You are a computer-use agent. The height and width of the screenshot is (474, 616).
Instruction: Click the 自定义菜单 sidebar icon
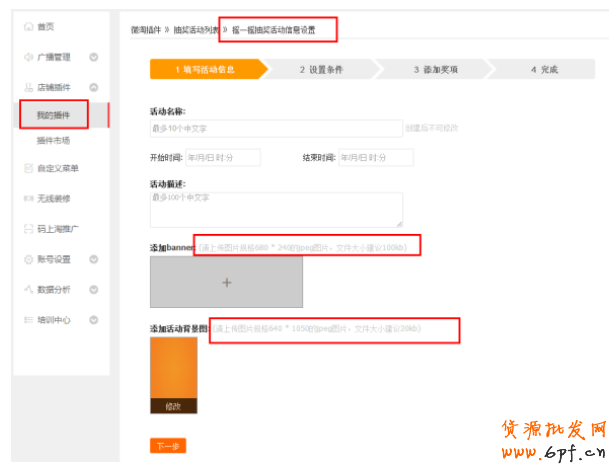28,168
